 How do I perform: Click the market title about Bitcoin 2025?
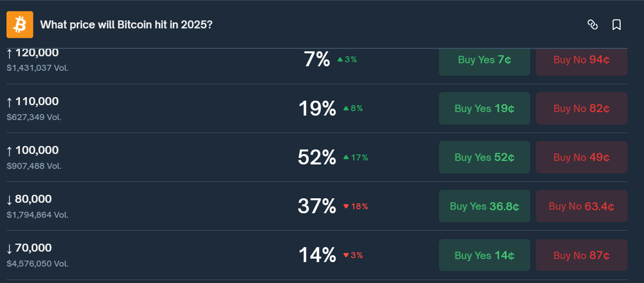point(126,24)
